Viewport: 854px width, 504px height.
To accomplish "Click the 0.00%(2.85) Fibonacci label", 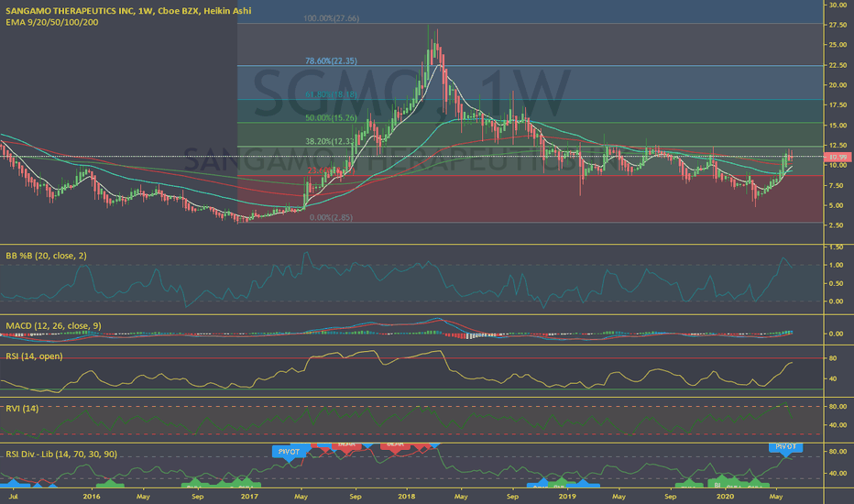I will 331,217.
